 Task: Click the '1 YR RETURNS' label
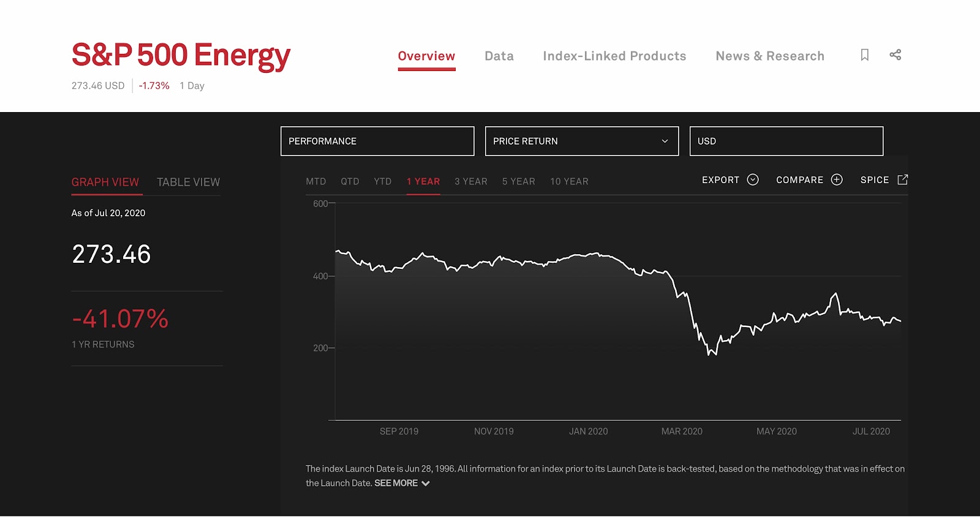click(x=103, y=345)
